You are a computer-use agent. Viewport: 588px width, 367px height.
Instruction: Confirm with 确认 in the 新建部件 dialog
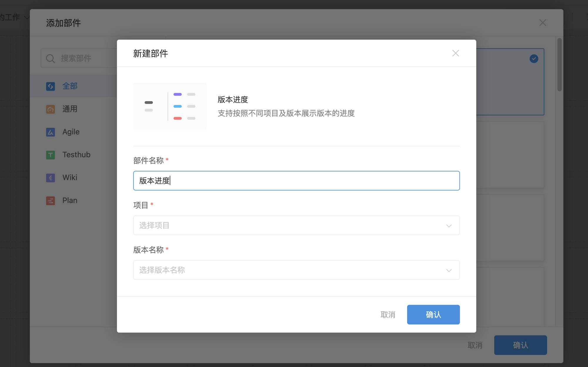[433, 315]
